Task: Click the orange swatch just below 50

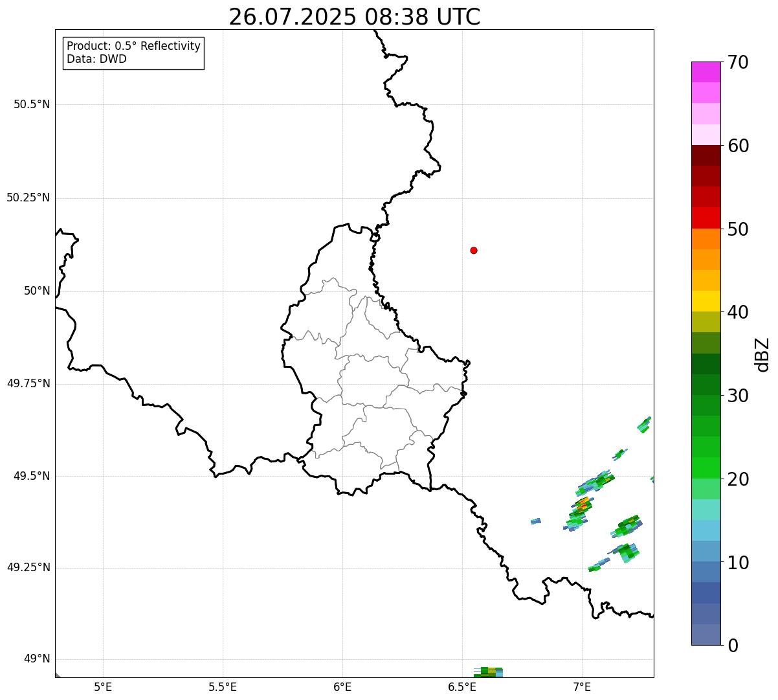Action: point(706,239)
